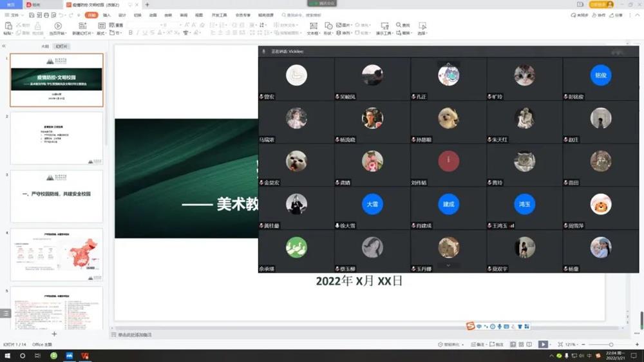Open the Windows Start button

tap(7, 356)
